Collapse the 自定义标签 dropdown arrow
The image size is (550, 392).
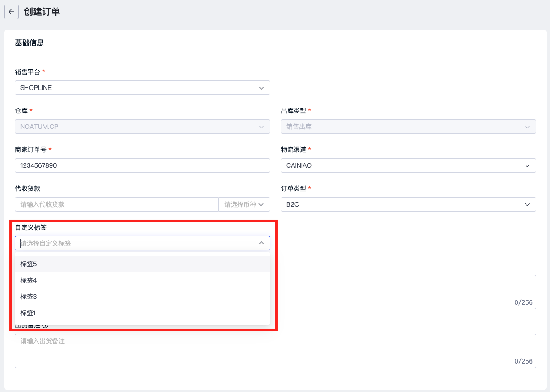[261, 243]
